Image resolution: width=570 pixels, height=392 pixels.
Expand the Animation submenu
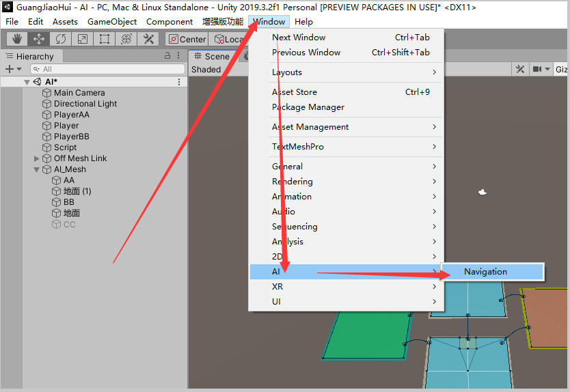346,197
